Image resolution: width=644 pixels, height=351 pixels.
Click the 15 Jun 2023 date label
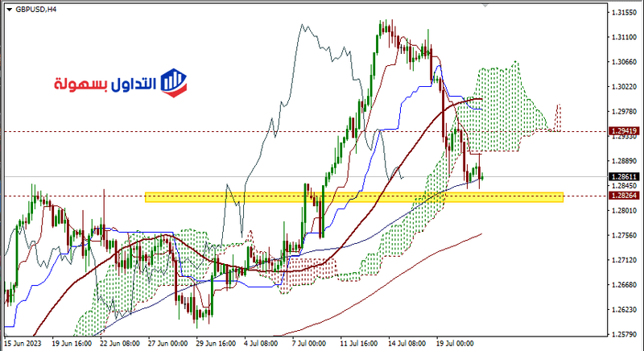pos(25,342)
